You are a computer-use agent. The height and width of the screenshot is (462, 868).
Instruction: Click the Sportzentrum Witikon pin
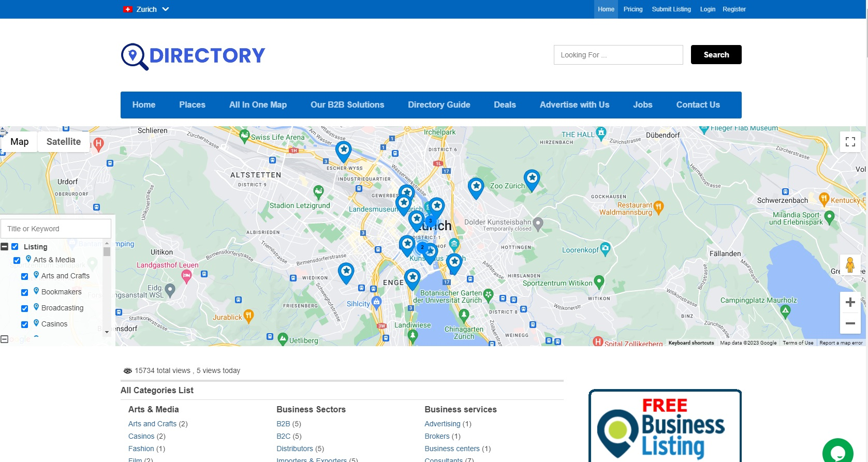pyautogui.click(x=599, y=282)
